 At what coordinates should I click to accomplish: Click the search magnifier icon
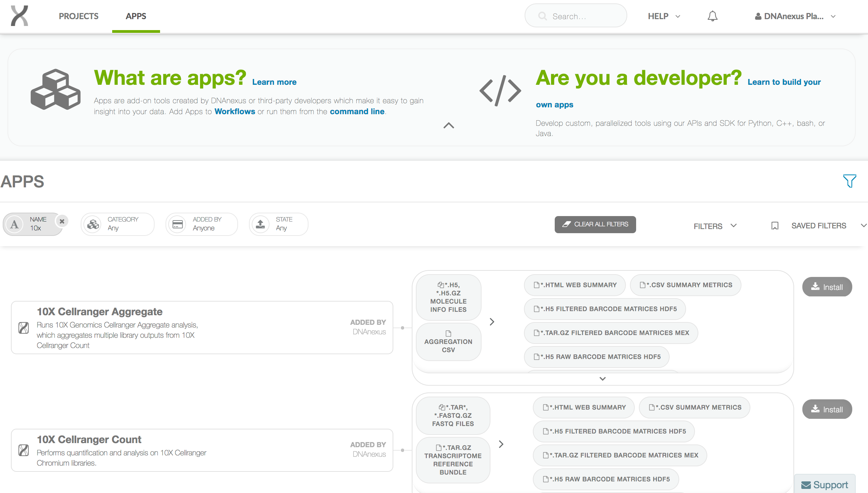(x=542, y=16)
